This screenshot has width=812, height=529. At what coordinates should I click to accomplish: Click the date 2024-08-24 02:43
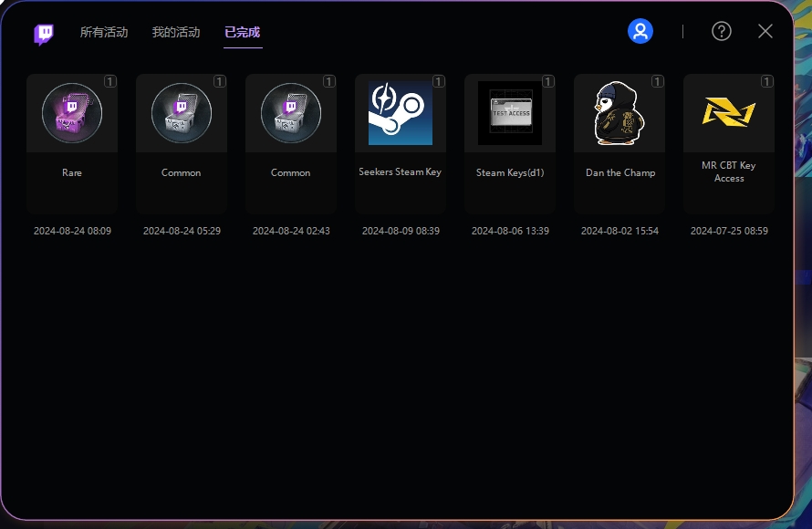(291, 231)
